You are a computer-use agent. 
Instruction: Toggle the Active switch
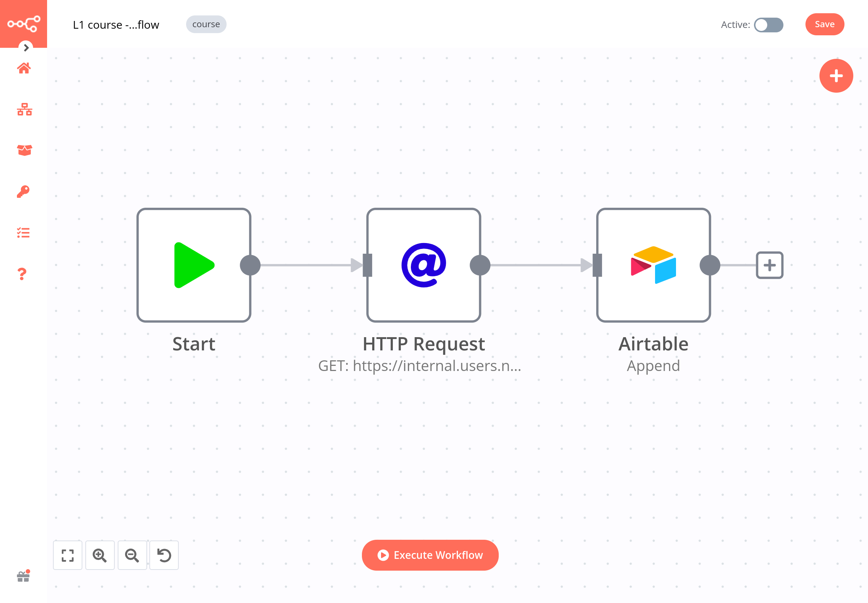point(769,25)
